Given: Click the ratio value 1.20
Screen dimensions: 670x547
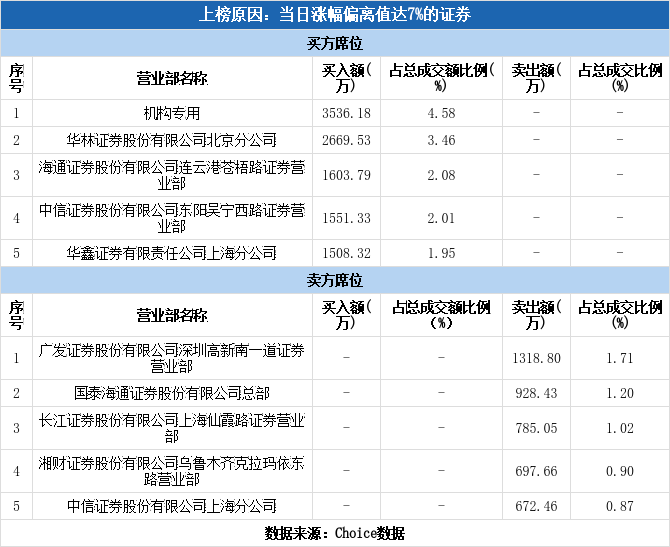Looking at the screenshot, I should click(x=620, y=393).
